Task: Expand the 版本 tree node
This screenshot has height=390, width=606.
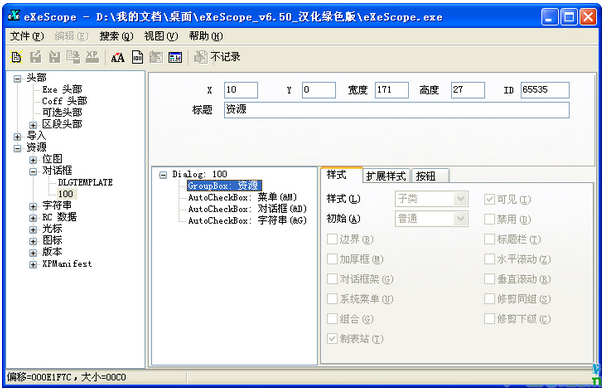Action: [33, 253]
